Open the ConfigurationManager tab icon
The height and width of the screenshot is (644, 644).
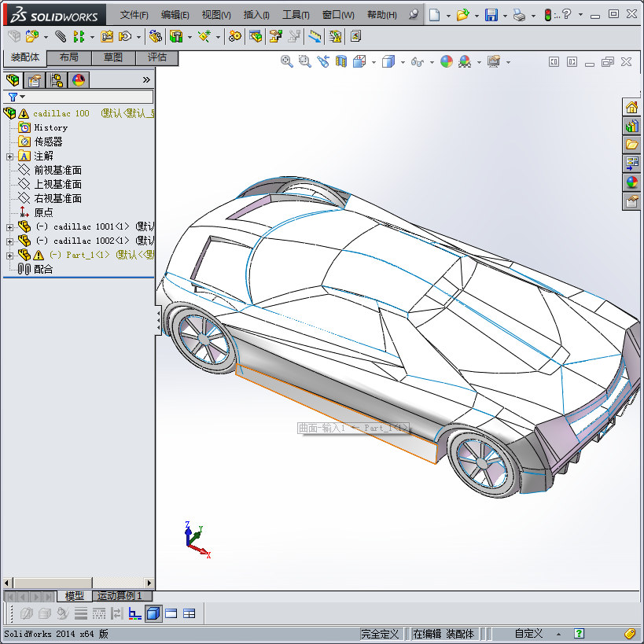pyautogui.click(x=56, y=80)
